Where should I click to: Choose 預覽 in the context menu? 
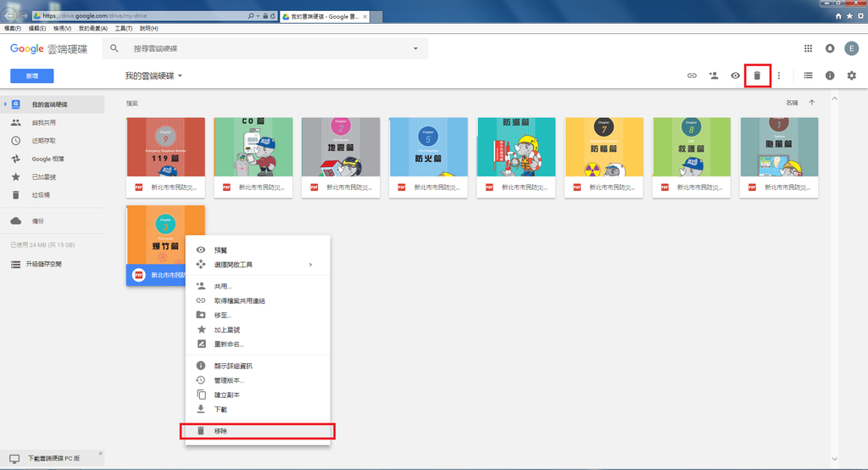click(258, 250)
